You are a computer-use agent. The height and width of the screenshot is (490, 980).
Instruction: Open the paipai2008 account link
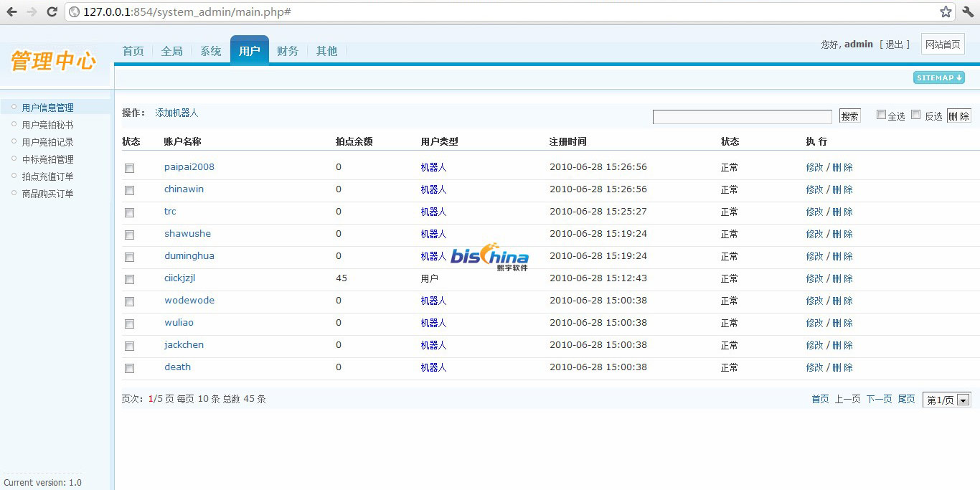click(189, 167)
